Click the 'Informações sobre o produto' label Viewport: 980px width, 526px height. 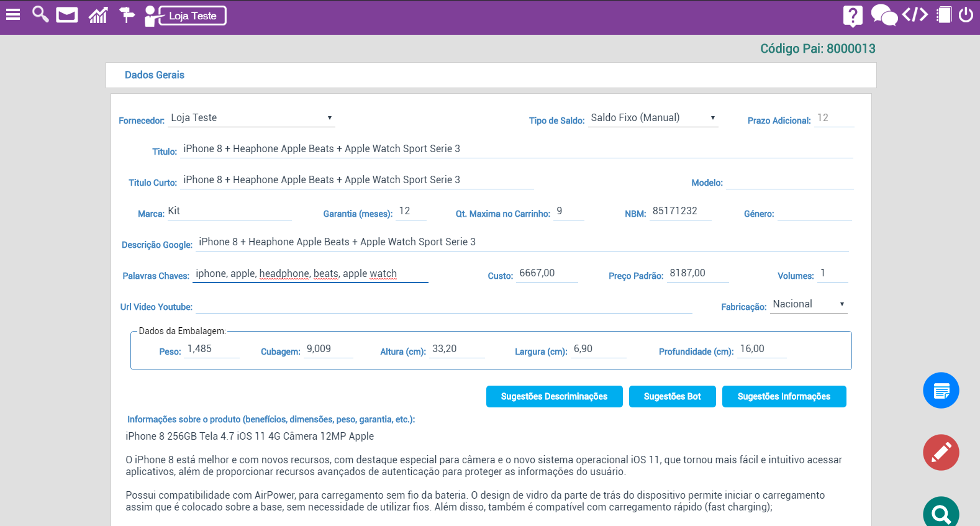[x=271, y=419]
